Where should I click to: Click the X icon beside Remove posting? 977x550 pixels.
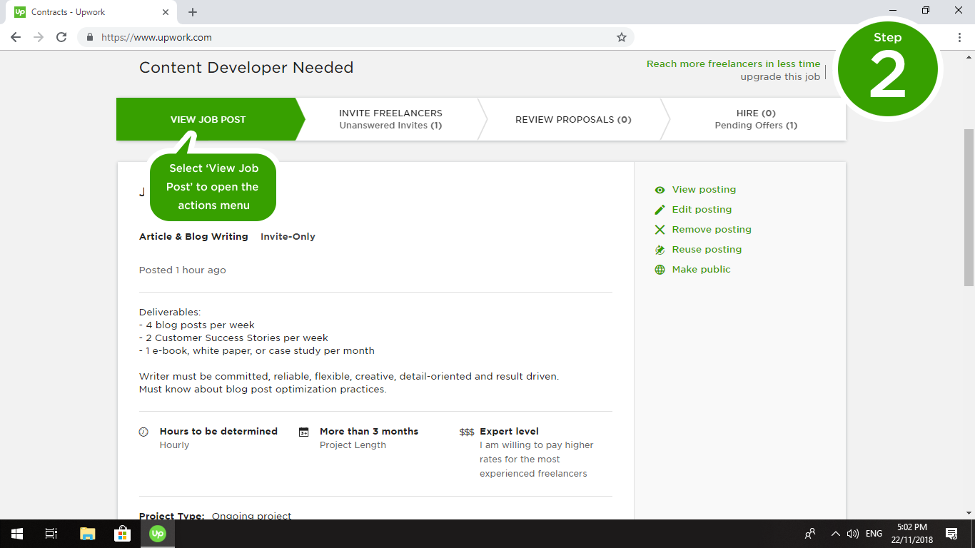click(660, 230)
